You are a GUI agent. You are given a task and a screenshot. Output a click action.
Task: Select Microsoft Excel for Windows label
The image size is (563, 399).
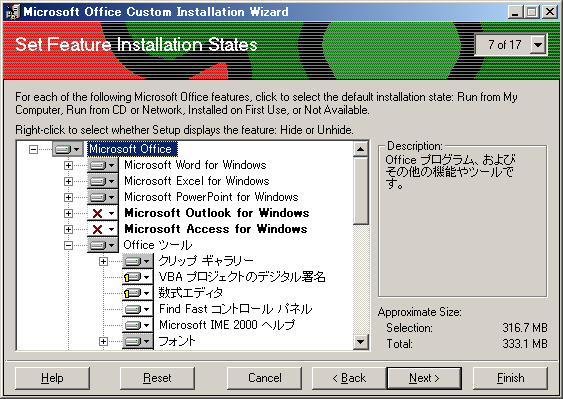[x=196, y=181]
